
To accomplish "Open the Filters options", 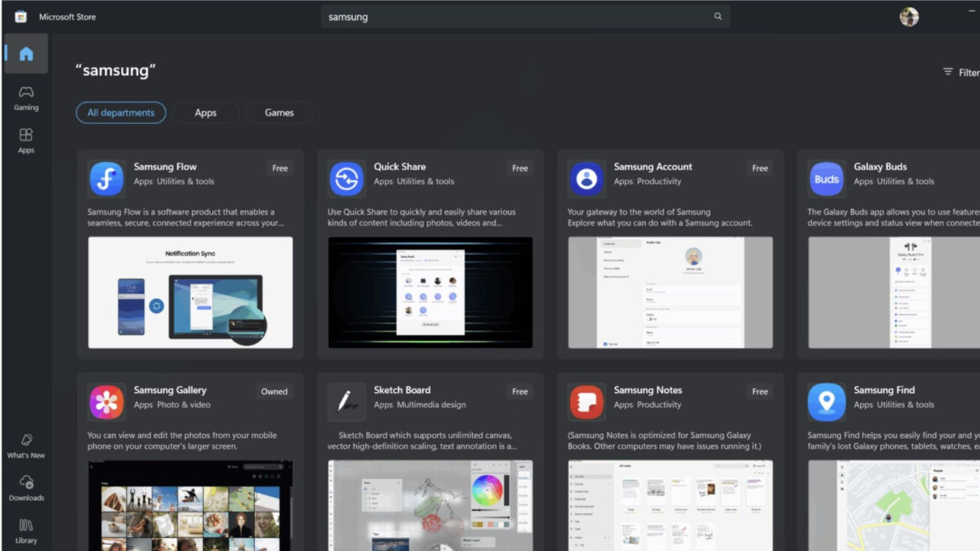I will (x=961, y=72).
